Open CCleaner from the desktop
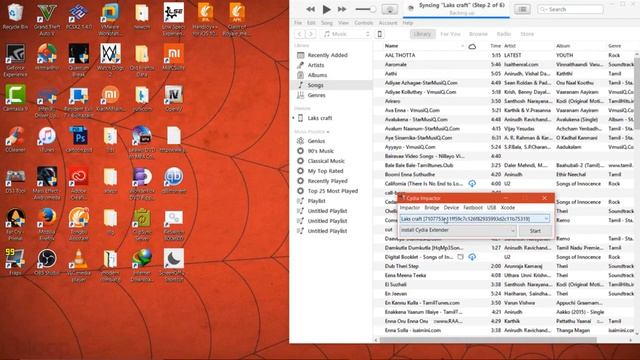Screen dimensions: 640x360 [15, 139]
